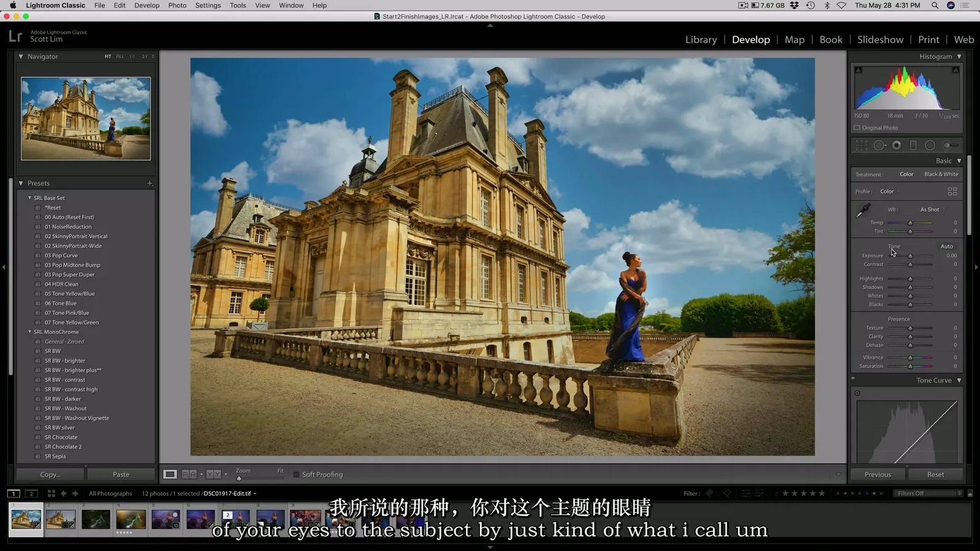The height and width of the screenshot is (551, 980).
Task: Choose the Graduated Filter tool
Action: (x=913, y=145)
